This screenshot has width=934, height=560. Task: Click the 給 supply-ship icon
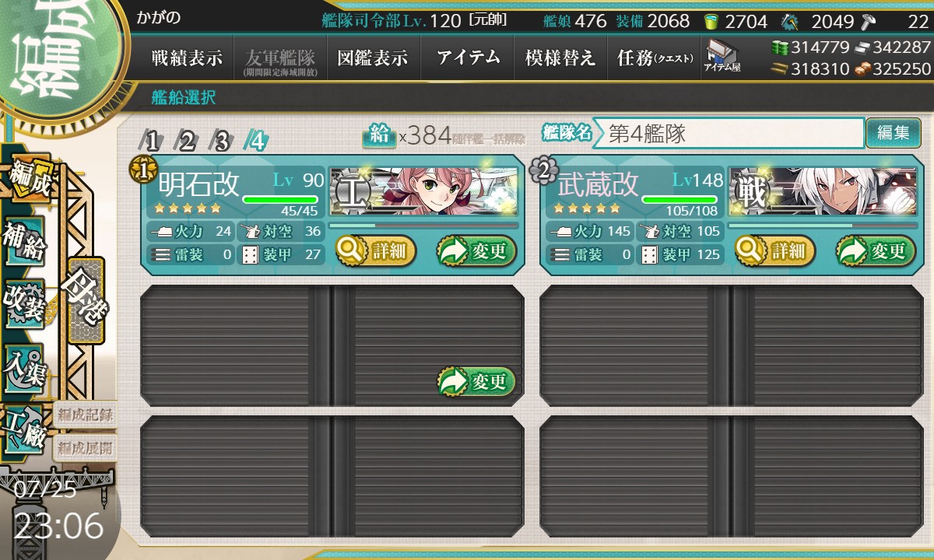(x=378, y=135)
